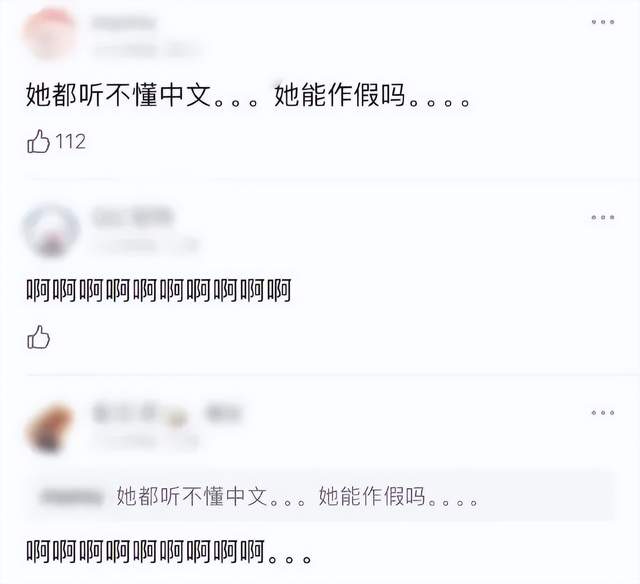Open the gray round avatar of the second commenter
Viewport: 640px width, 584px height.
[x=51, y=231]
